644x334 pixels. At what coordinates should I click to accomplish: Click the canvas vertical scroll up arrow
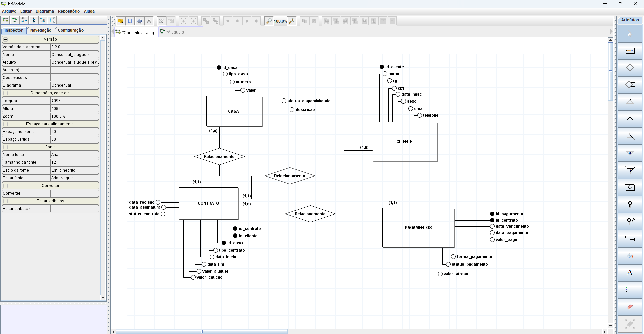pyautogui.click(x=610, y=40)
